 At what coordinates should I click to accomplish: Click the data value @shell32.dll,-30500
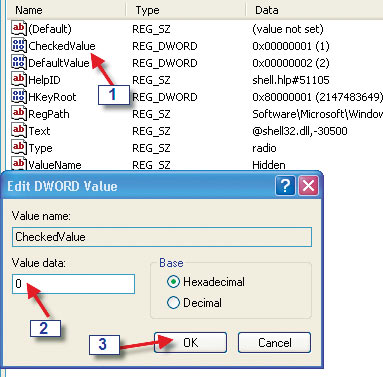pyautogui.click(x=300, y=131)
